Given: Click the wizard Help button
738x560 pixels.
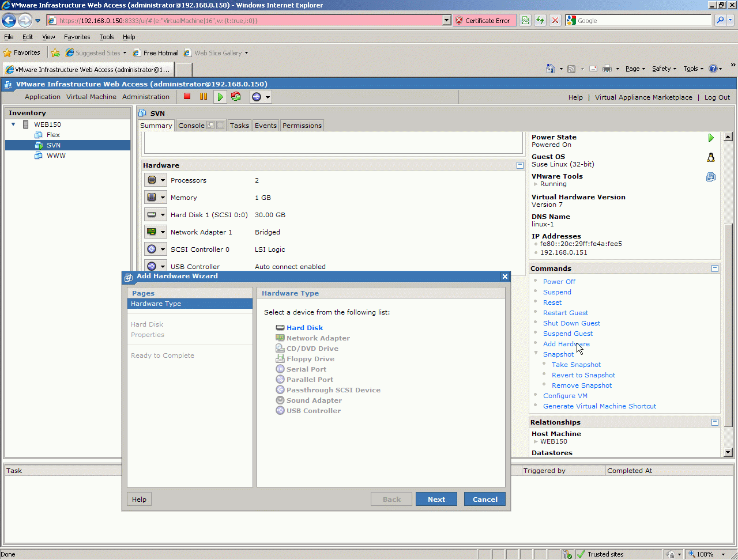Looking at the screenshot, I should [x=139, y=500].
